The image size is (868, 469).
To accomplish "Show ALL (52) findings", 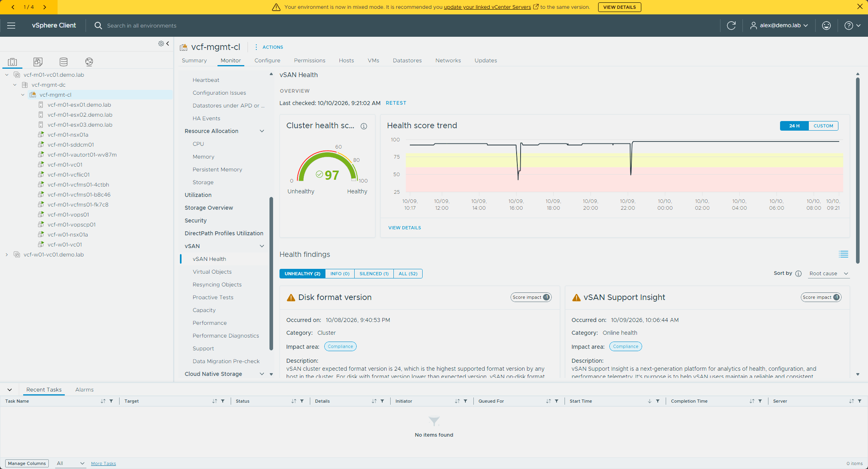I will pos(408,274).
